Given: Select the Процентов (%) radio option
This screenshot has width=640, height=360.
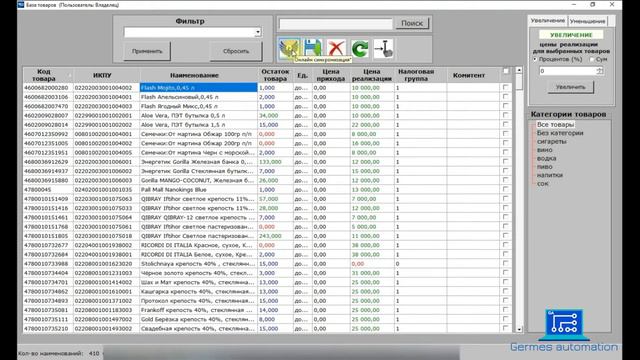Looking at the screenshot, I should point(535,59).
